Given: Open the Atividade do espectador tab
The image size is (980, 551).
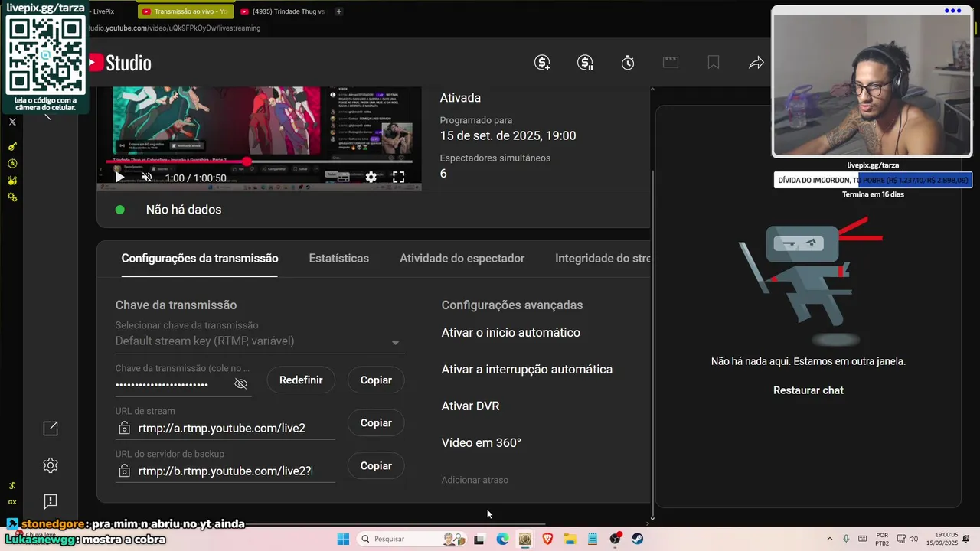Looking at the screenshot, I should coord(462,259).
